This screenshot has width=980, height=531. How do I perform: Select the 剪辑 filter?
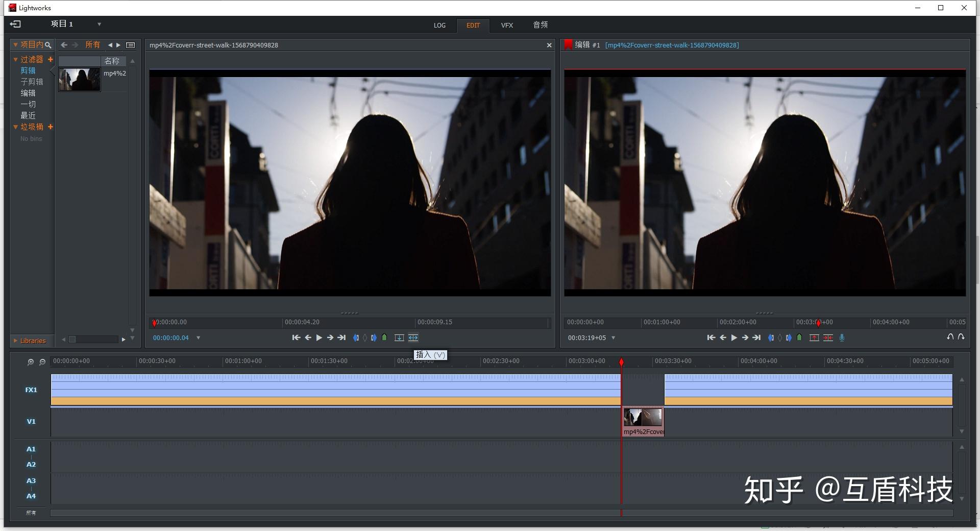[28, 70]
